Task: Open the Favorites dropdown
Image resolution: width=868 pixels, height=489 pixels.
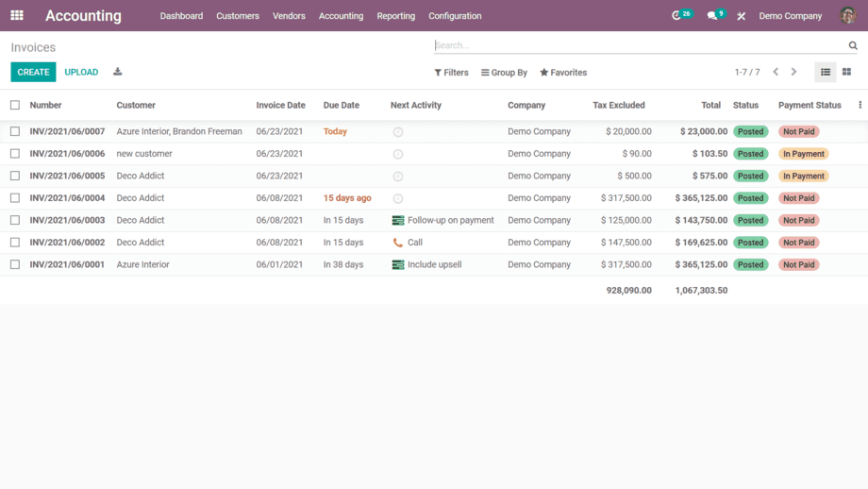Action: coord(563,73)
